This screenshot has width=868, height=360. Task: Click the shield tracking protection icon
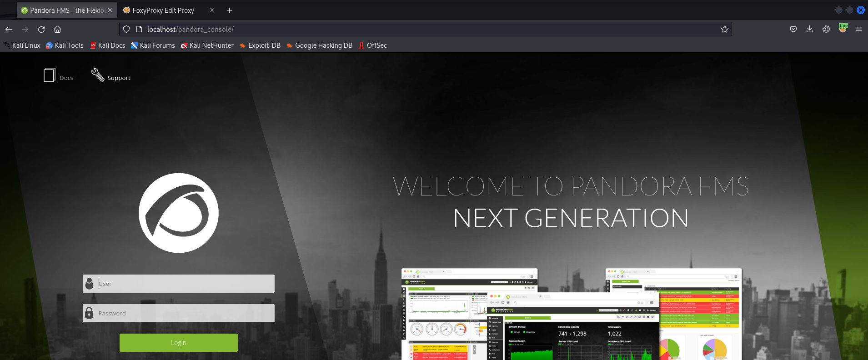pos(126,29)
